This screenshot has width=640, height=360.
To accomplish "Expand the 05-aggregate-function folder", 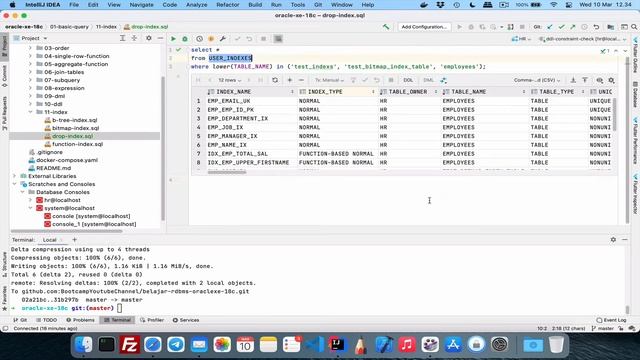I will (x=30, y=64).
